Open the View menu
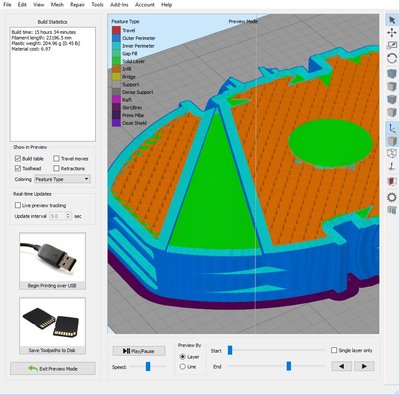Image resolution: width=400 pixels, height=395 pixels. coord(39,5)
